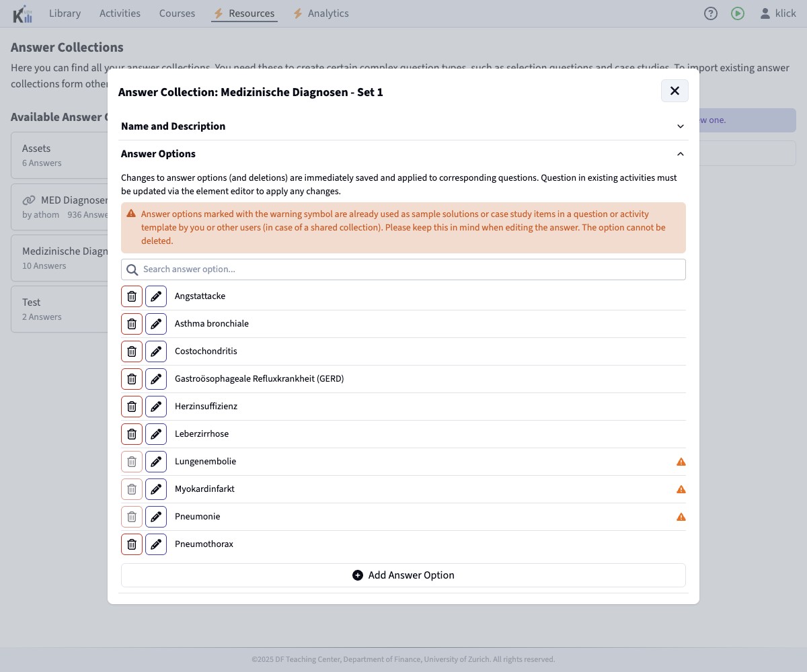Open the Analytics page
807x672 pixels.
(x=321, y=13)
